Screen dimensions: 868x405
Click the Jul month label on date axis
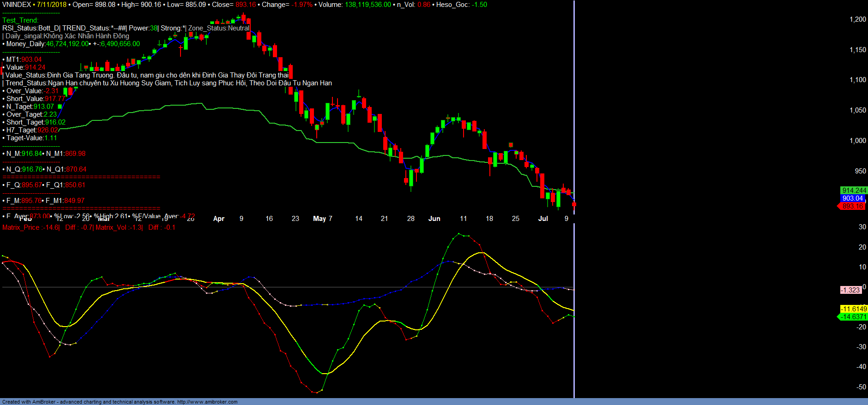543,219
